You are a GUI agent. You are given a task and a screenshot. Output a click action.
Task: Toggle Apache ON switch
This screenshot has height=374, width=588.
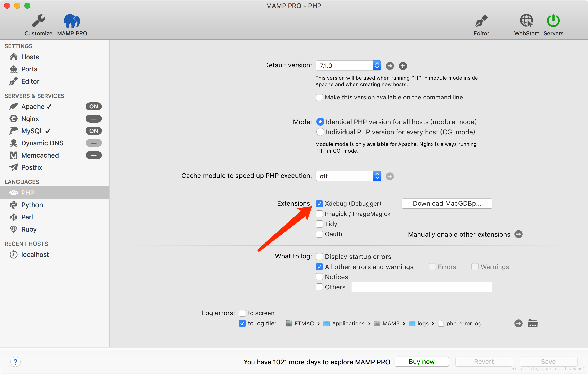click(x=94, y=106)
